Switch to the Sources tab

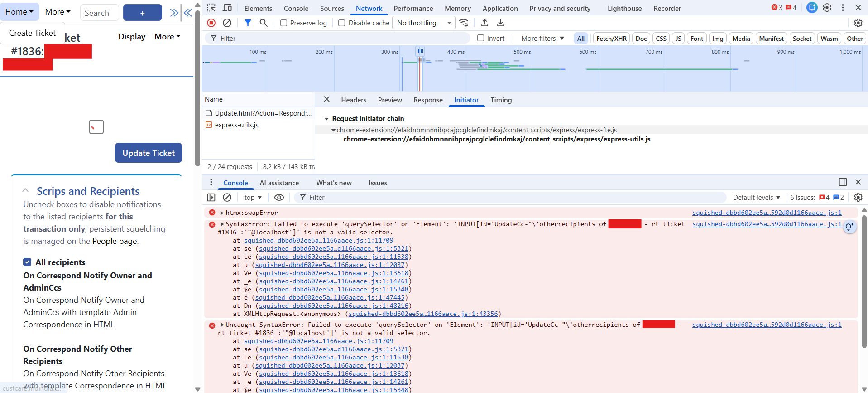[332, 8]
